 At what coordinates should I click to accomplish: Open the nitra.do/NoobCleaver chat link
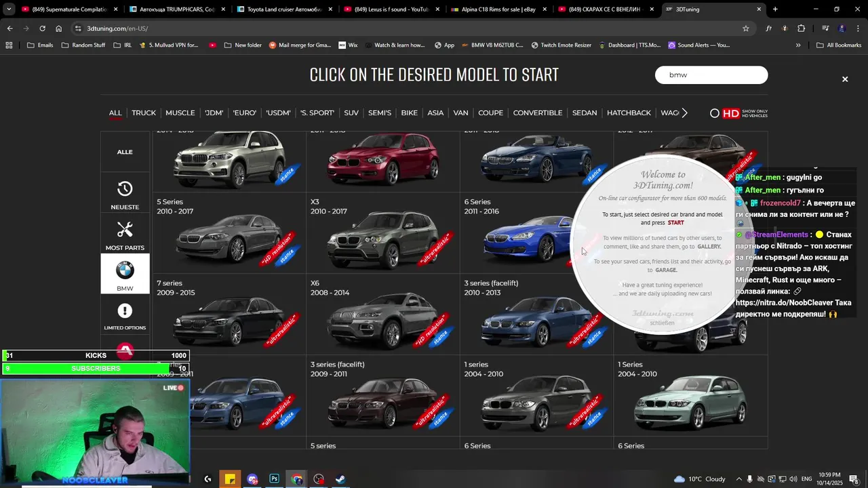[785, 303]
